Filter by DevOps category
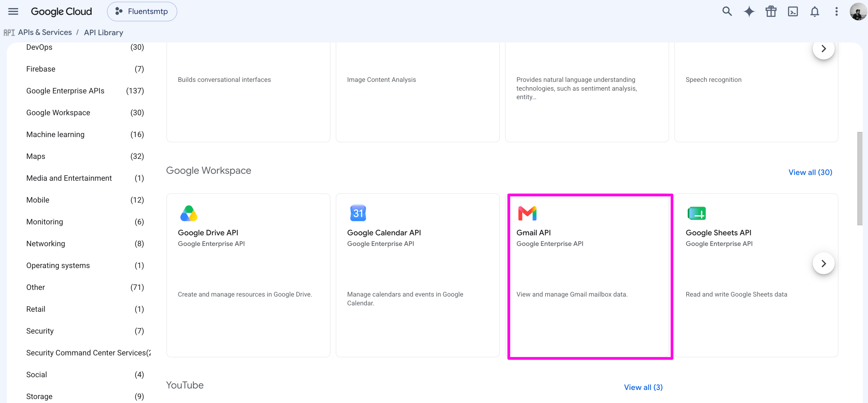 pos(85,47)
